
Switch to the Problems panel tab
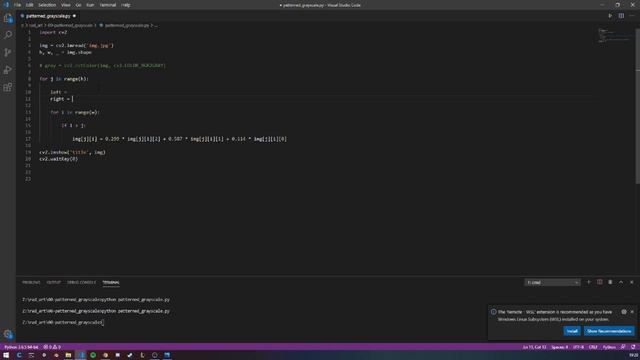[31, 282]
